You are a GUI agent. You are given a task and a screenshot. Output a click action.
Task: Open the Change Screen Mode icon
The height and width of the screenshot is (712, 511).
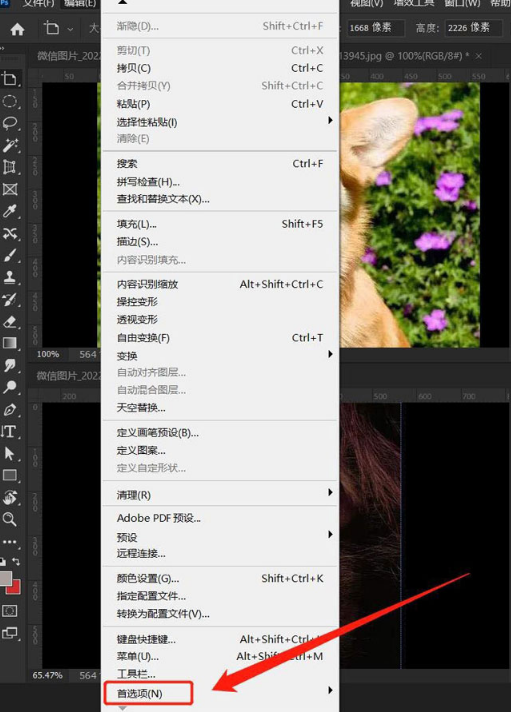(x=10, y=633)
